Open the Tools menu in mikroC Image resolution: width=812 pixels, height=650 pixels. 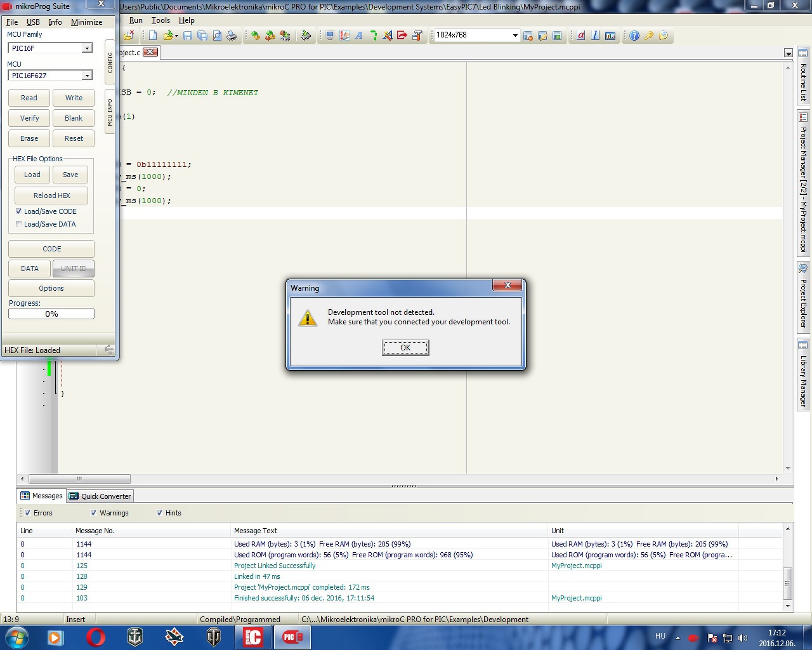click(160, 20)
